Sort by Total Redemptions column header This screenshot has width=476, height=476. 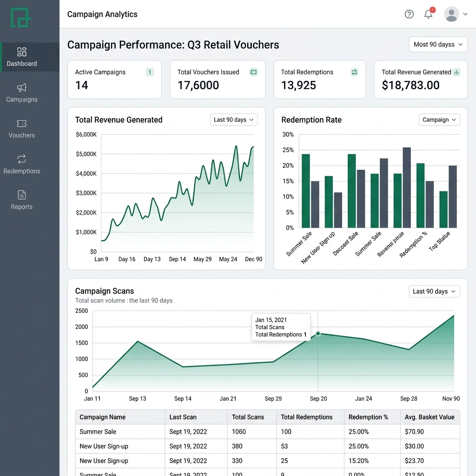coord(307,417)
